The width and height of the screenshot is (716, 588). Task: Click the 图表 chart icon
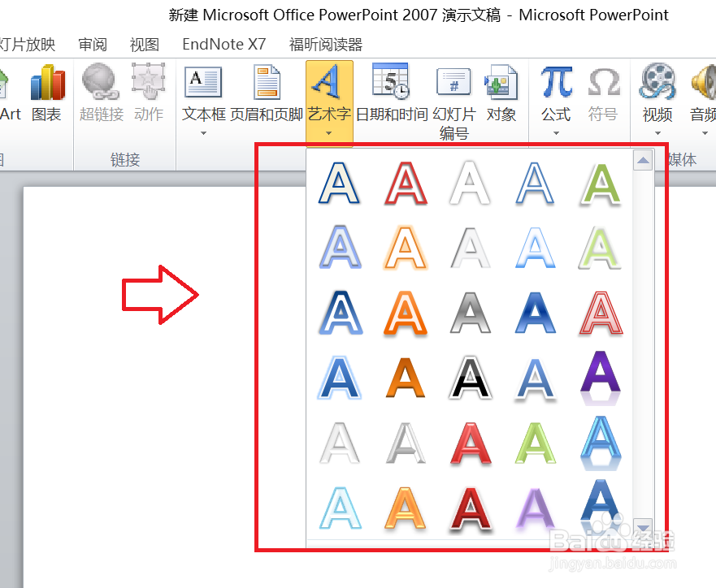coord(48,83)
